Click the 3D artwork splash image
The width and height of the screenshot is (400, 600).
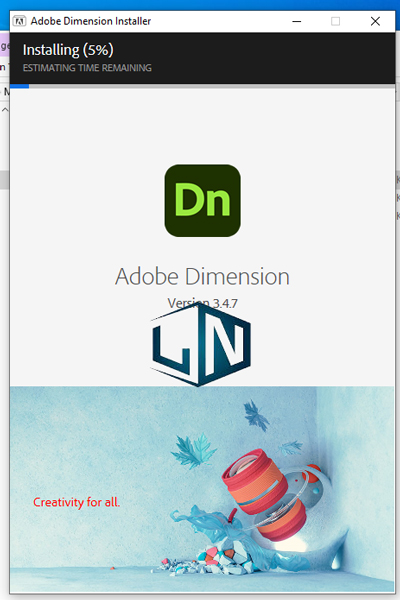tap(202, 489)
